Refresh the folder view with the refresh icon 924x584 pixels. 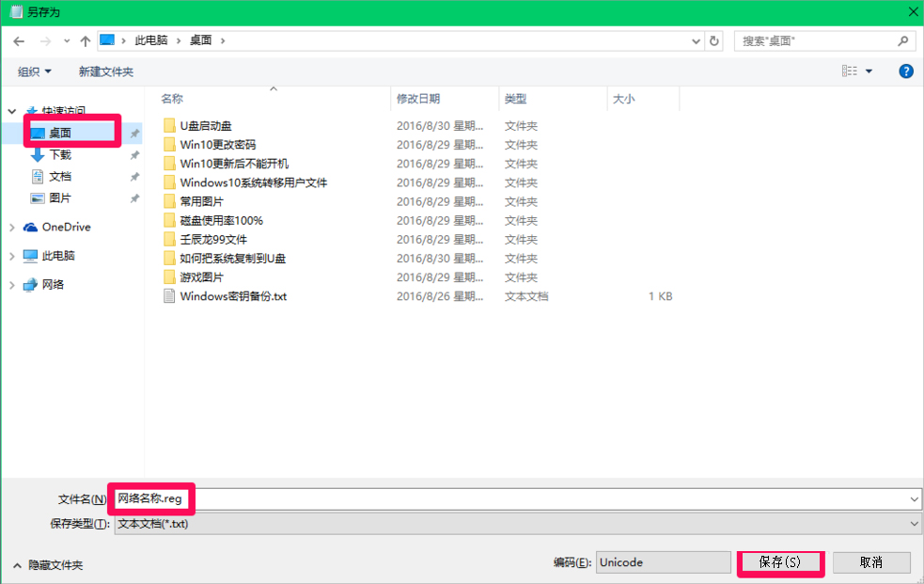click(713, 40)
